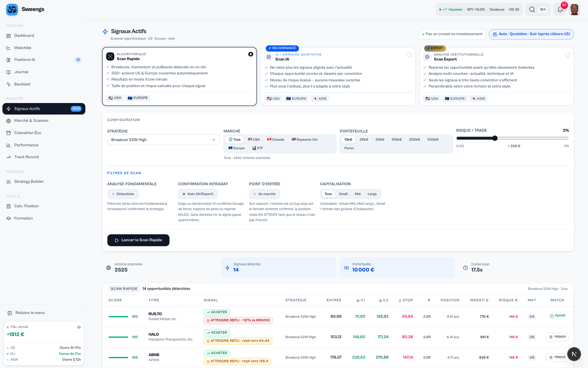The height and width of the screenshot is (368, 588).
Task: Collapse sidebar with Réduire le menu
Action: 26,313
